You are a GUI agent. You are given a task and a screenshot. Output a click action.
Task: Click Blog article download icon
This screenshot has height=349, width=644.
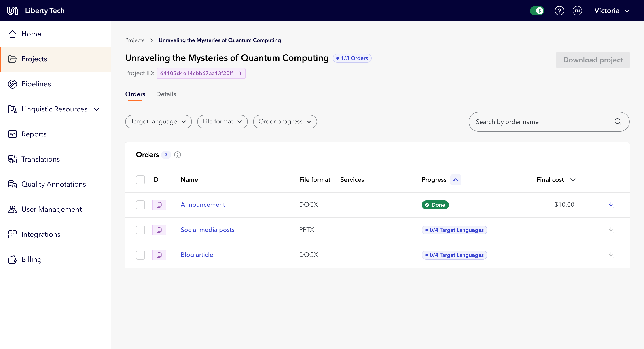tap(611, 255)
